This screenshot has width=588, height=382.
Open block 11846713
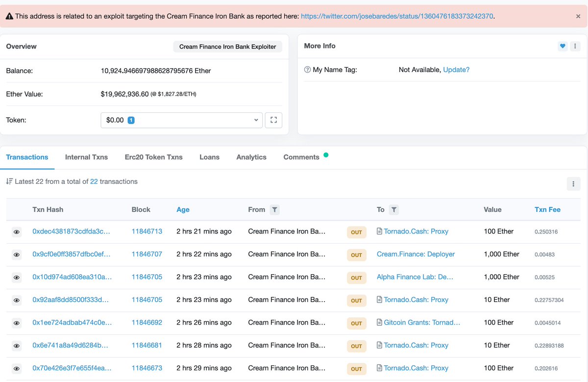pyautogui.click(x=147, y=231)
